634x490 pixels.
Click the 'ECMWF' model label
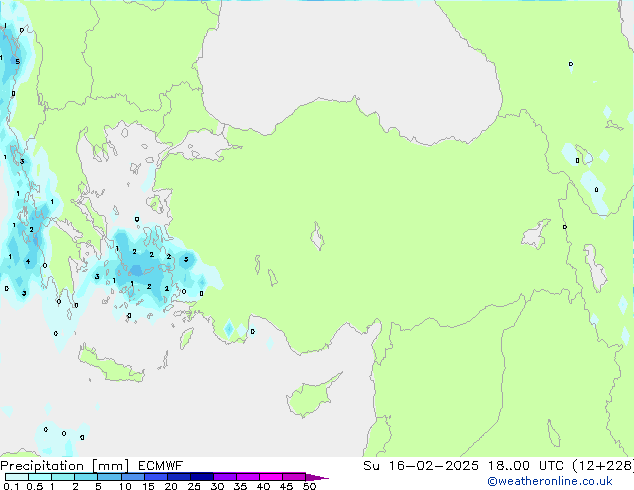pos(161,466)
